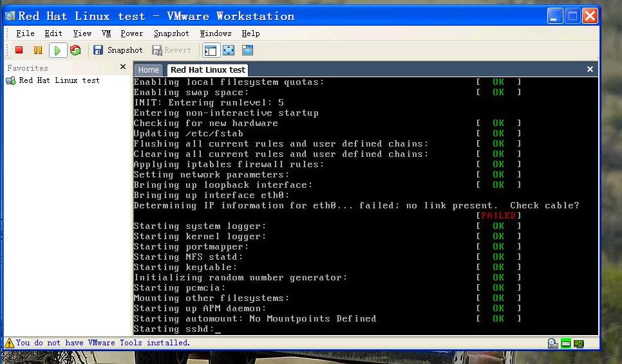Viewport: 622px width, 364px height.
Task: Click the 'Starting automount: No Mountpoints Defined' line
Action: pos(255,318)
